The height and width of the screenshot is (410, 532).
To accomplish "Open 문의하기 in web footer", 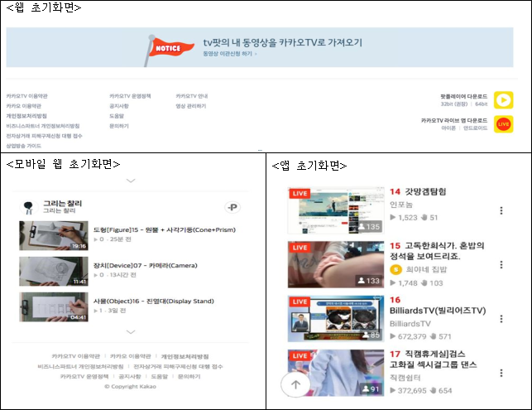I will (x=119, y=126).
